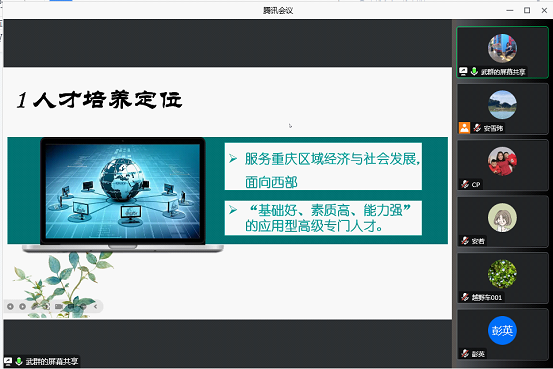This screenshot has width=553, height=369.
Task: Collapse the slideshow toolbar with the chevron
Action: 96,307
